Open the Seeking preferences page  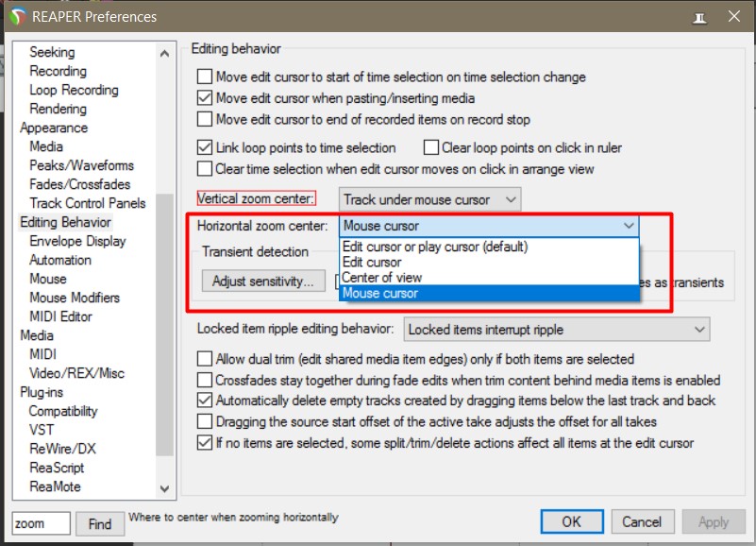[52, 52]
